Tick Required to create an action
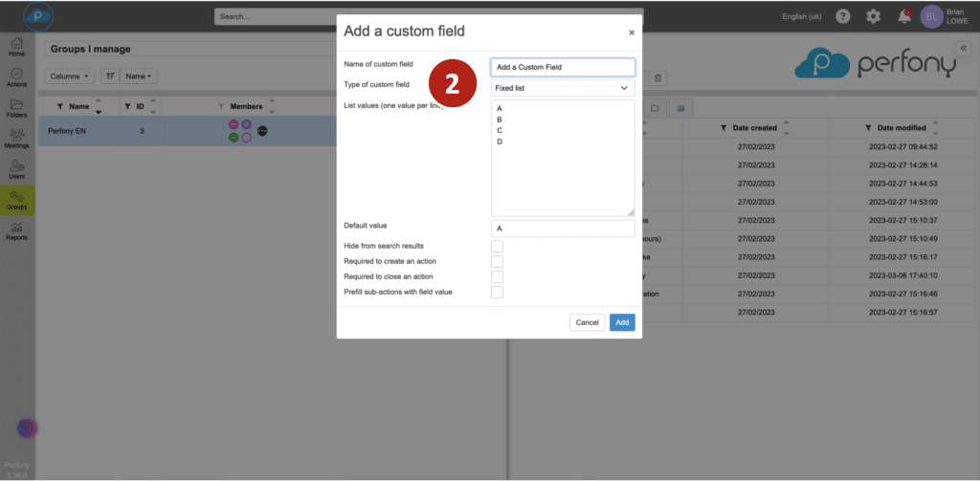The width and height of the screenshot is (980, 481). [x=497, y=261]
